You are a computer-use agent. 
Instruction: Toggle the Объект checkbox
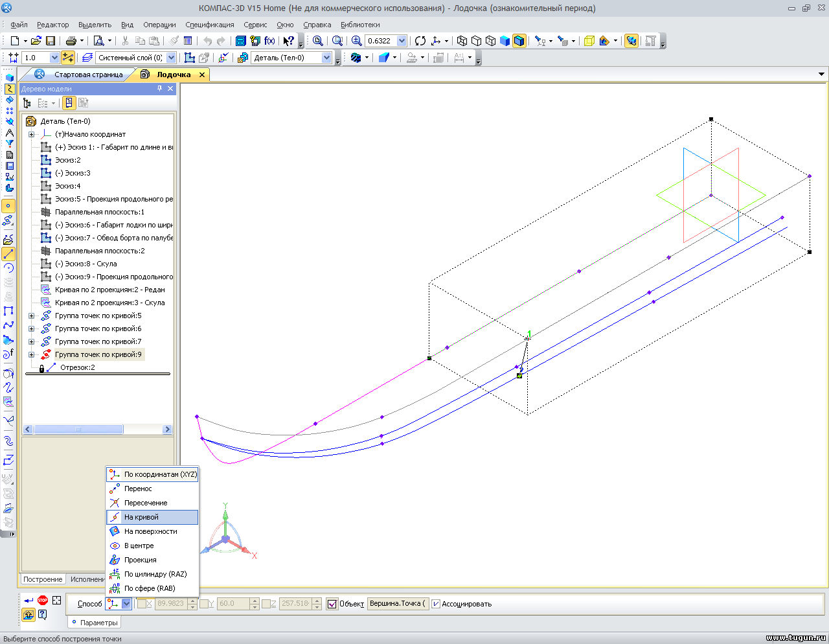tap(332, 604)
